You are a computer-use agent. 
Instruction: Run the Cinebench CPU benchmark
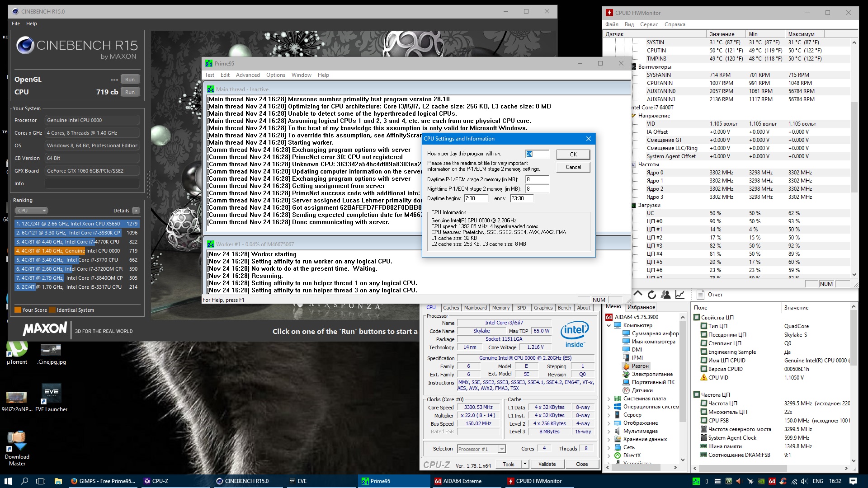pos(130,92)
